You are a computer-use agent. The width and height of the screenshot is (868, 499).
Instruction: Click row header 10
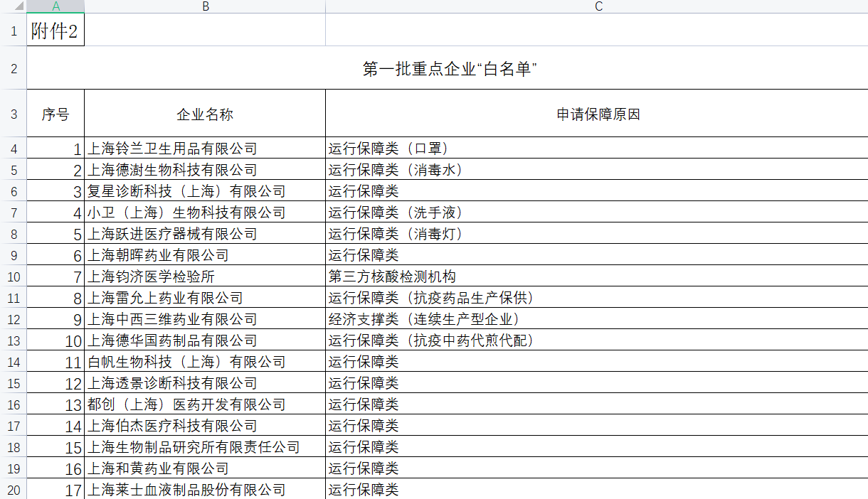[13, 276]
